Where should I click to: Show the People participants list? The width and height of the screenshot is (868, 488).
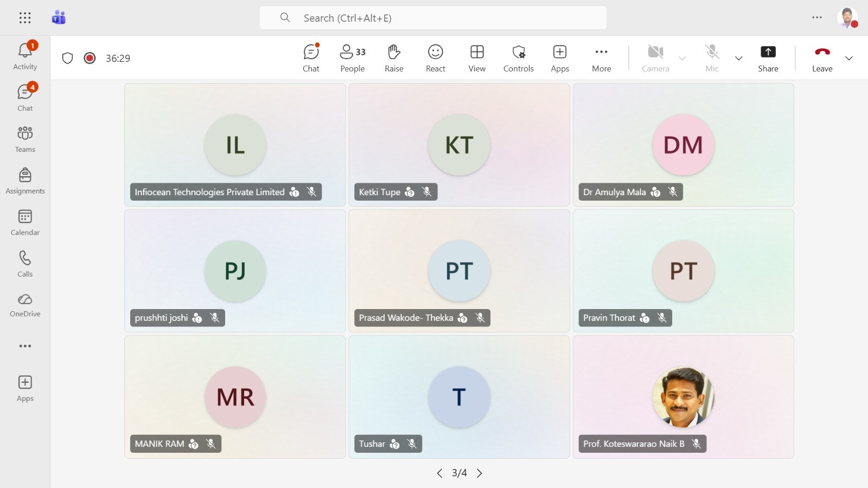pos(352,57)
